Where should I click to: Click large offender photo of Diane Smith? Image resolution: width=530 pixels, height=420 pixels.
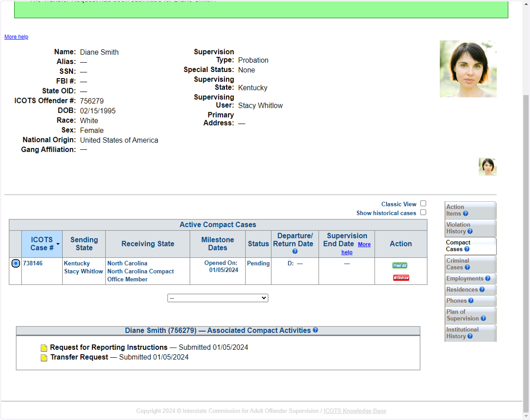coord(468,69)
